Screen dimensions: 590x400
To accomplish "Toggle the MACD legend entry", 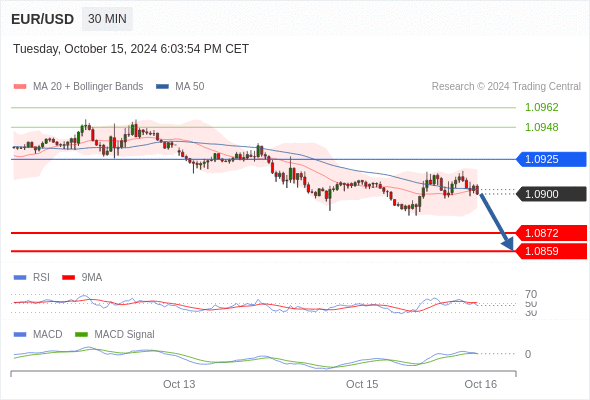I will 38,334.
